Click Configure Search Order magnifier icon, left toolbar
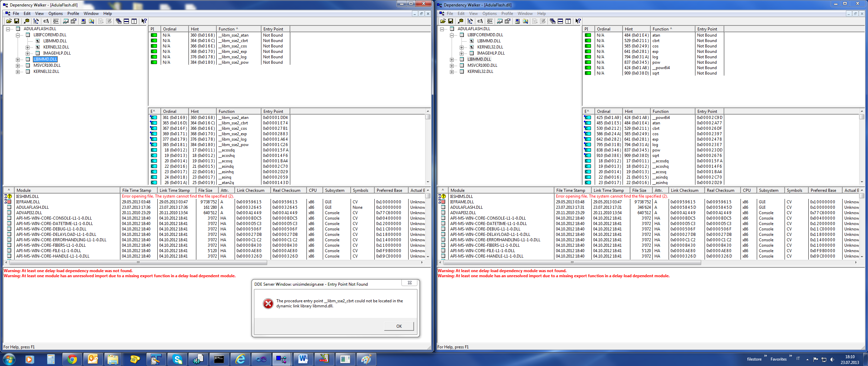868x366 pixels. click(x=91, y=21)
